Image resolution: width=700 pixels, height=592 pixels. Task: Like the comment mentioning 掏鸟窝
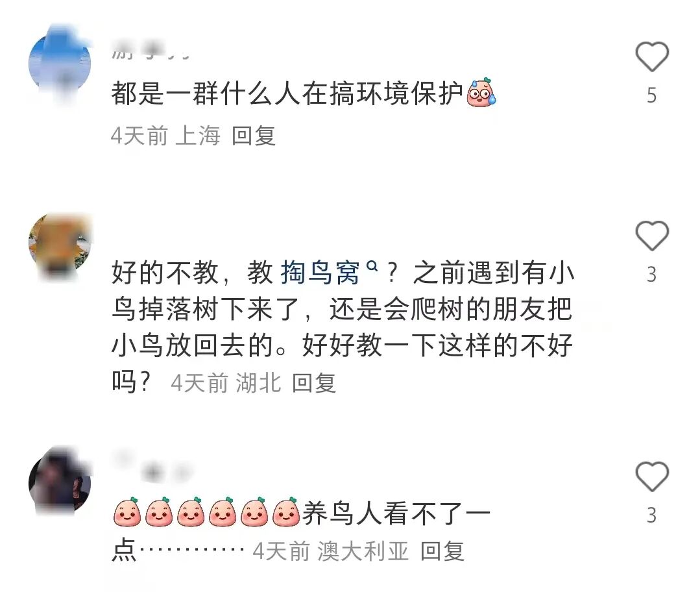point(652,236)
